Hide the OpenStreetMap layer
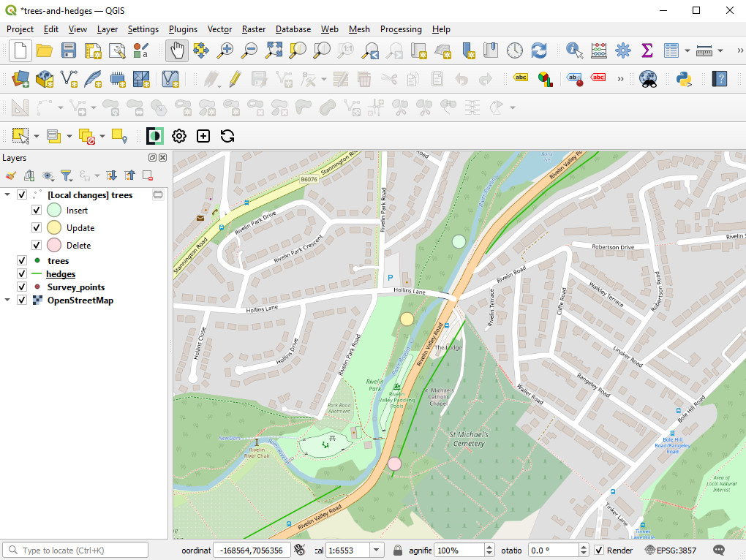Viewport: 746px width, 560px height. coord(22,300)
